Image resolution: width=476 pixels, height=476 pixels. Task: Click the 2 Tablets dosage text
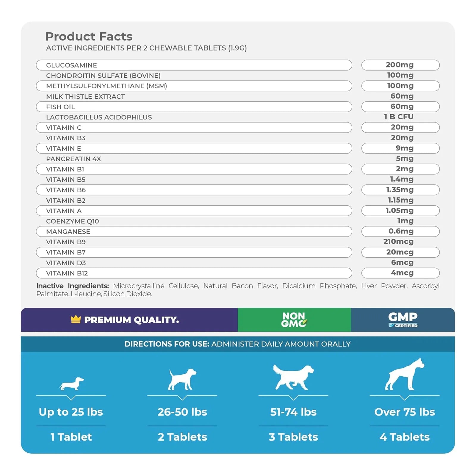[x=182, y=437]
